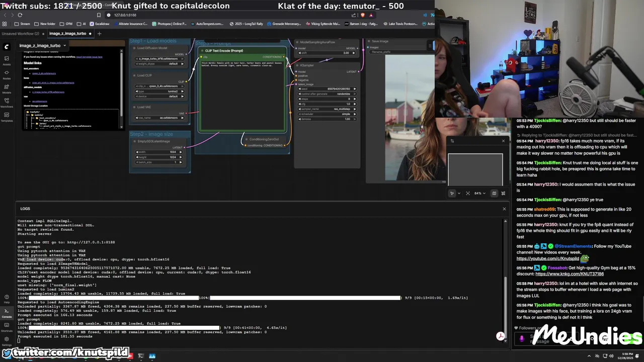Close the LOGS panel
Image resolution: width=644 pixels, height=362 pixels.
(504, 209)
